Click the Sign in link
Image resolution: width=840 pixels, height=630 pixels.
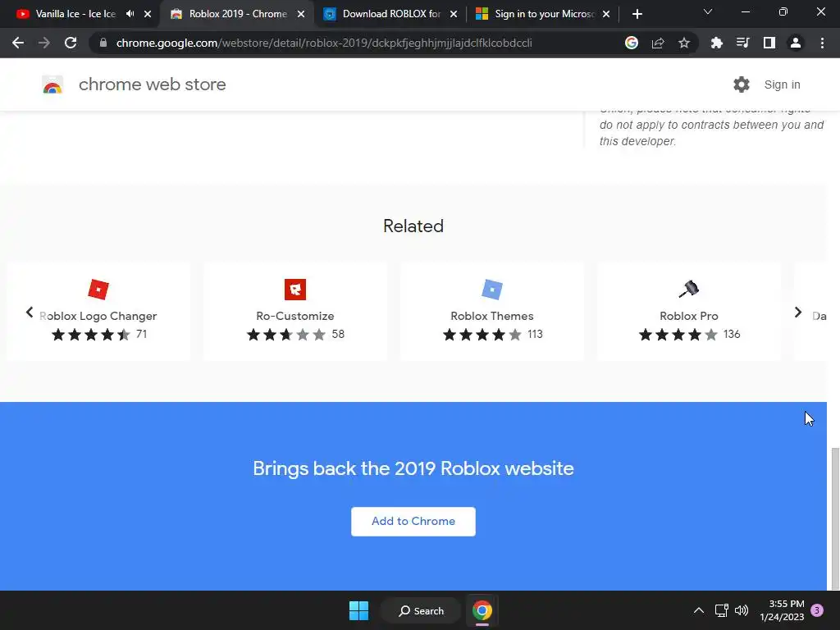point(782,84)
